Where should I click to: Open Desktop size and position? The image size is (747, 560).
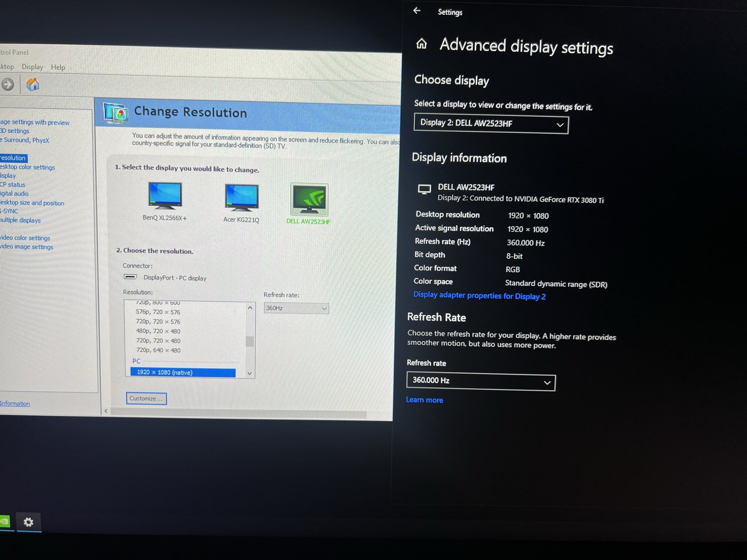(32, 203)
